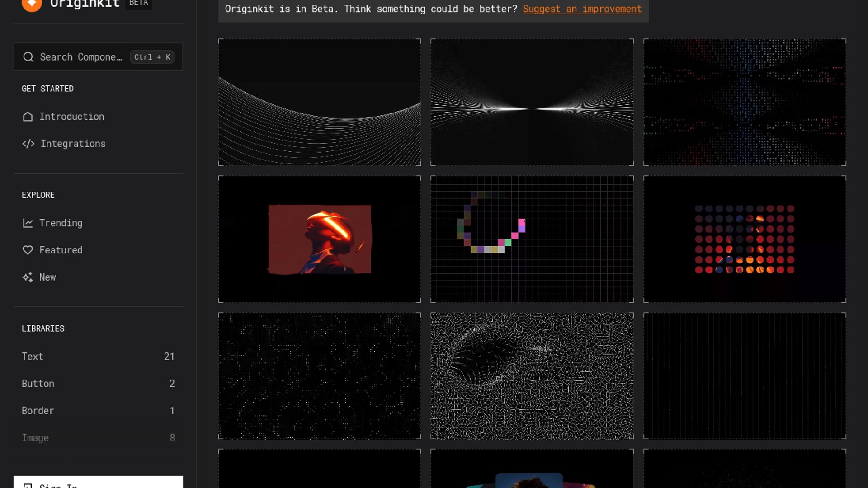
Task: Click the Button library count 2
Action: [x=172, y=384]
